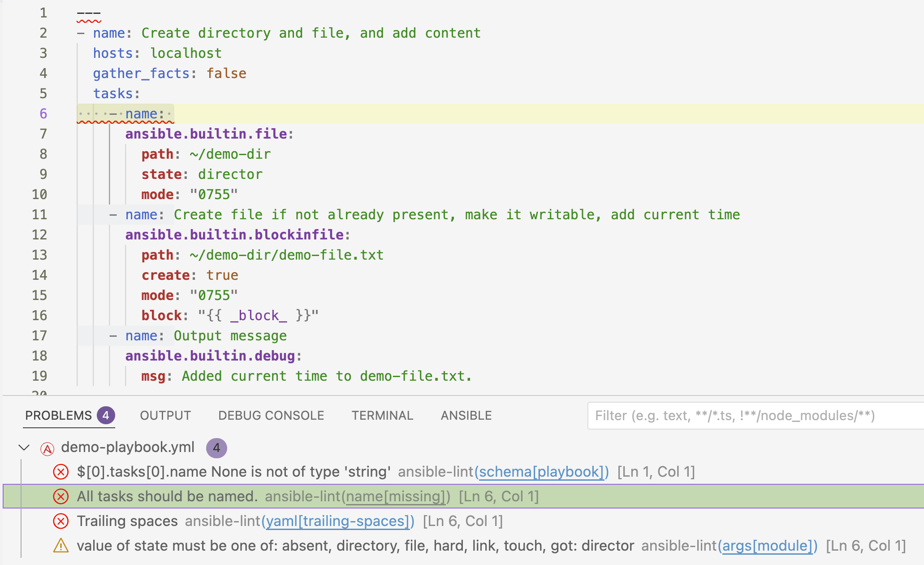Open the schema[playbook] lint rule link

(541, 472)
